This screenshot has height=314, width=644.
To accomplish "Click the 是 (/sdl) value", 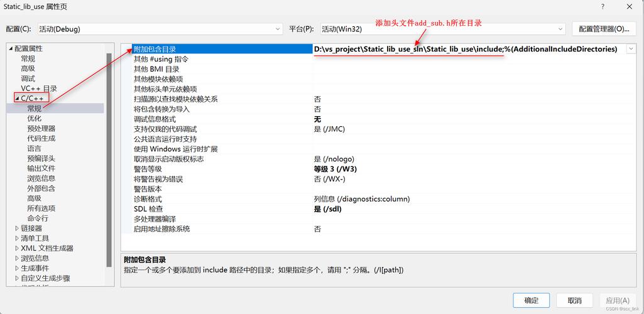I will tap(327, 209).
